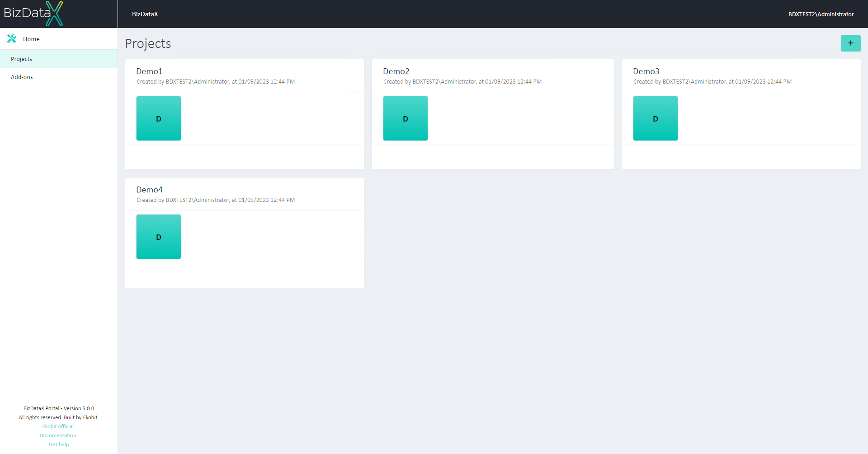Open the Ekobit official link
This screenshot has width=868, height=454.
(x=58, y=426)
